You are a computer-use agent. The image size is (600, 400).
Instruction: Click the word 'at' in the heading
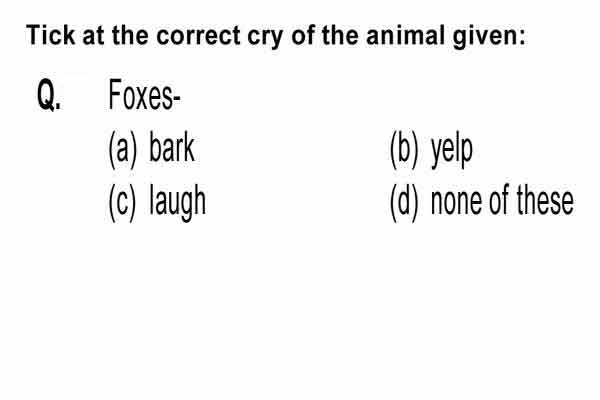click(x=93, y=36)
